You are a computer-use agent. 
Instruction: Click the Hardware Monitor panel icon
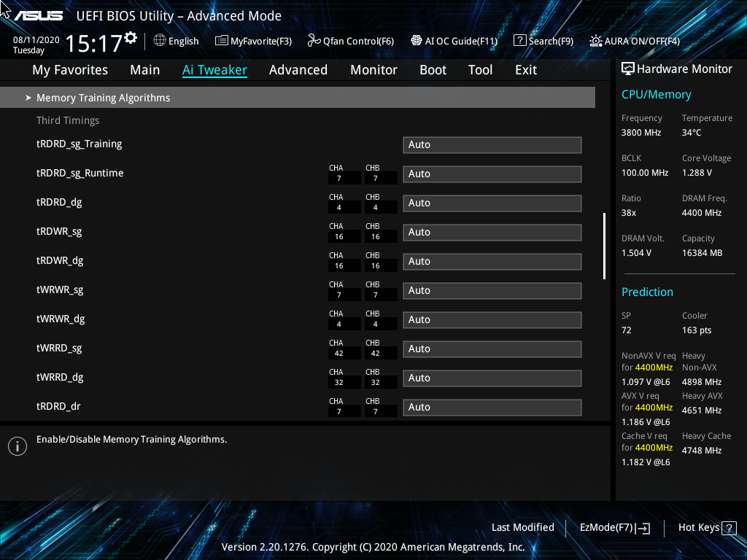point(627,68)
